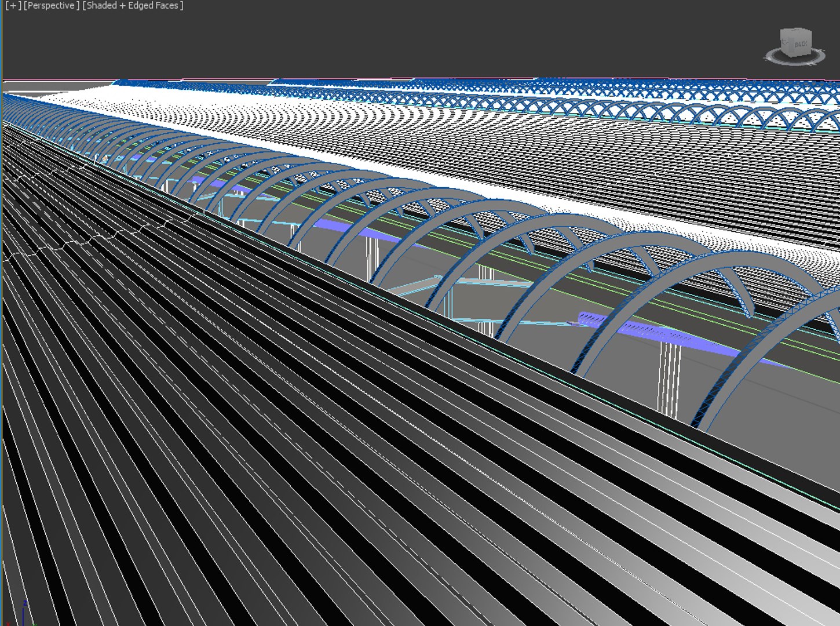Open the Shaded + Edged Faces shading menu

coord(133,6)
